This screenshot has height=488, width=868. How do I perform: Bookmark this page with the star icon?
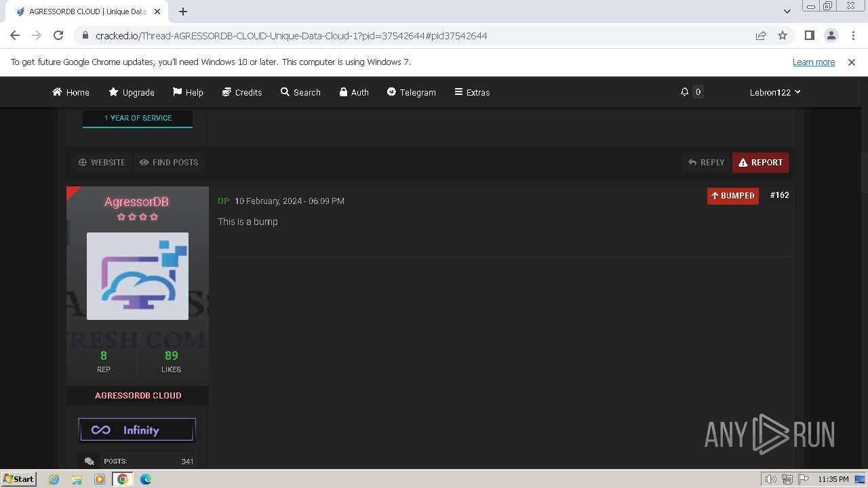click(x=783, y=35)
